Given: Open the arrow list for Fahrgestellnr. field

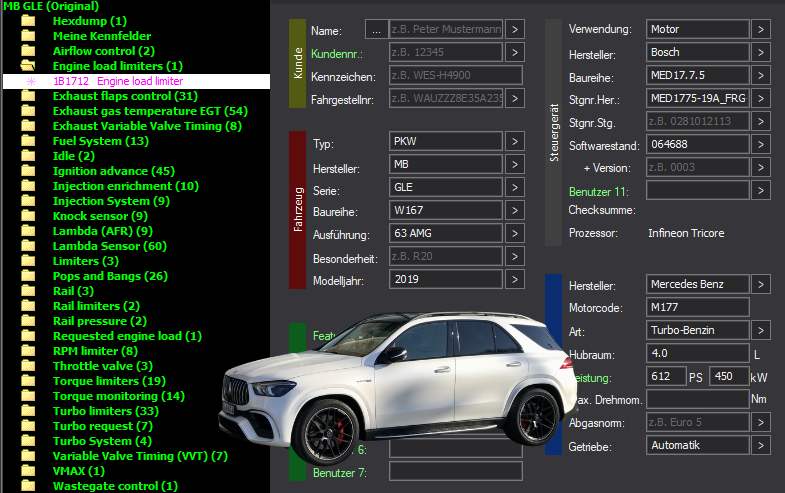Looking at the screenshot, I should pyautogui.click(x=515, y=98).
